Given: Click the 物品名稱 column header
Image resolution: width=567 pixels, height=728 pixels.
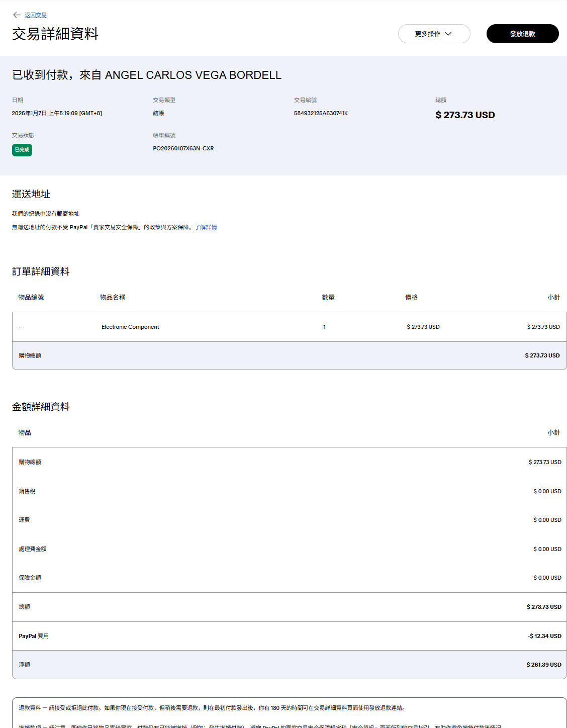Looking at the screenshot, I should [x=113, y=298].
